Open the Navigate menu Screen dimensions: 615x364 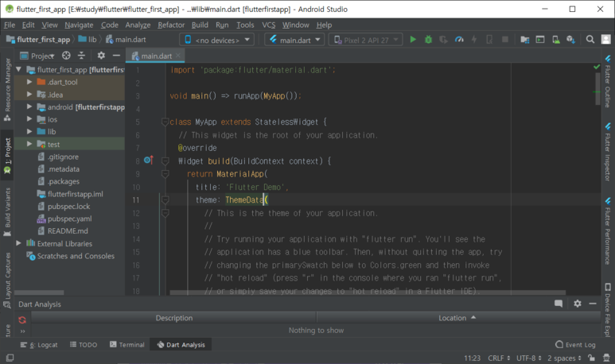click(x=79, y=25)
